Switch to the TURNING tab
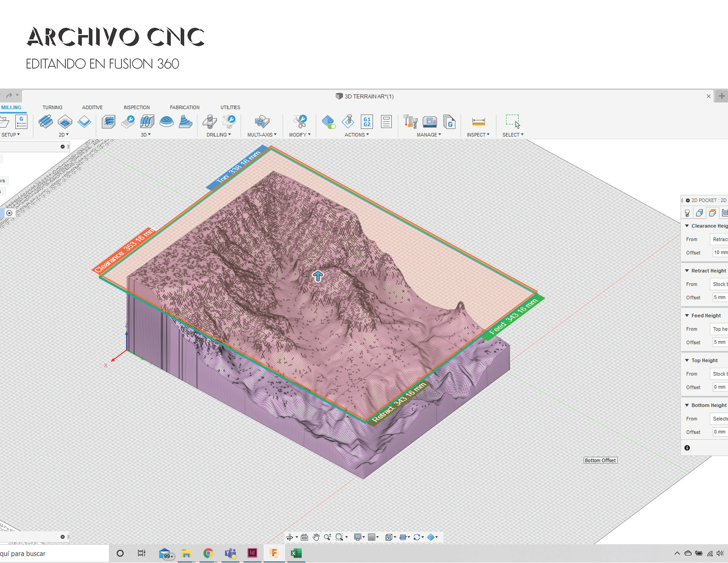The width and height of the screenshot is (728, 563). pyautogui.click(x=52, y=107)
